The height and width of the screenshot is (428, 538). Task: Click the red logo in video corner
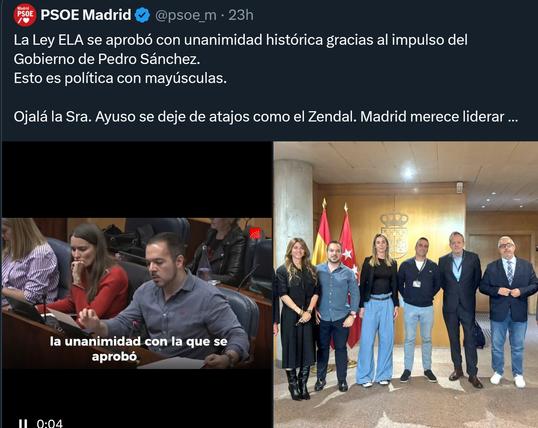tap(255, 234)
